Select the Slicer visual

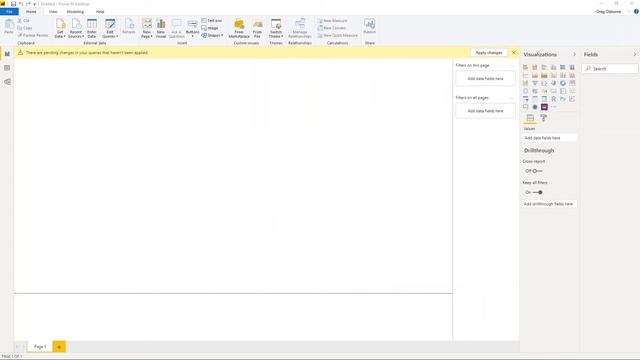525,99
